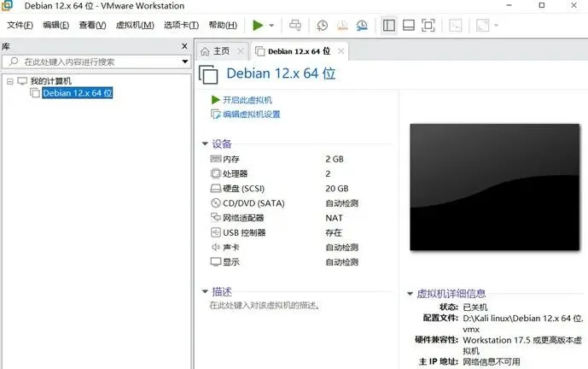This screenshot has height=369, width=588.
Task: Collapse the 描述 description section
Action: point(205,291)
